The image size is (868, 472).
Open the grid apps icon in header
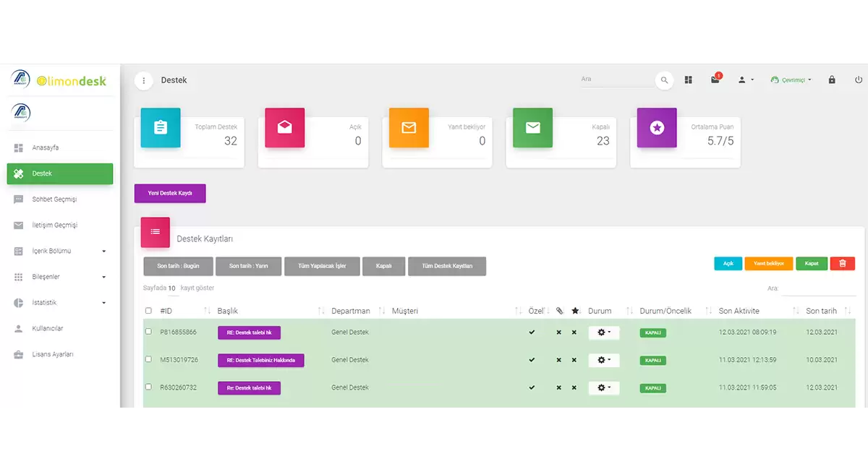click(x=689, y=80)
